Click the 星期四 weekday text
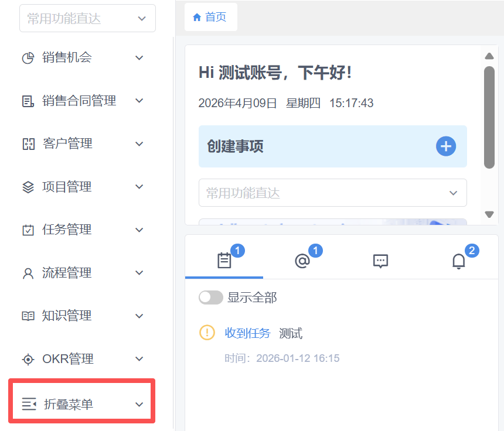Screen dimensions: 504x431 303,103
